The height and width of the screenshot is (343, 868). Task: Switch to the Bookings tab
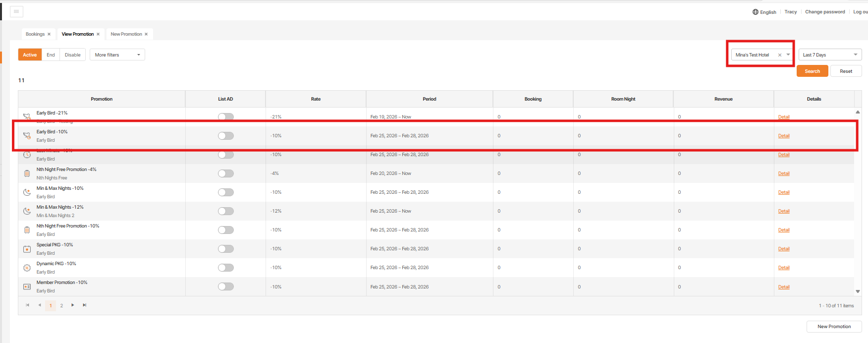coord(35,34)
